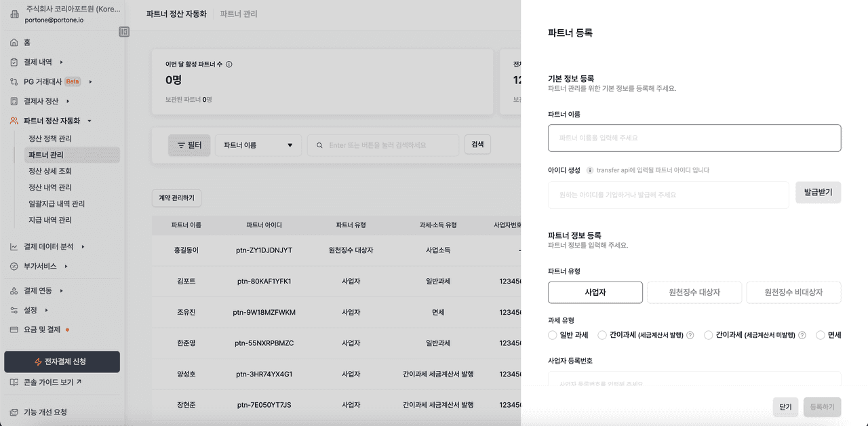Open 정산 정책 관리 in sidebar
This screenshot has width=868, height=426.
tap(50, 138)
